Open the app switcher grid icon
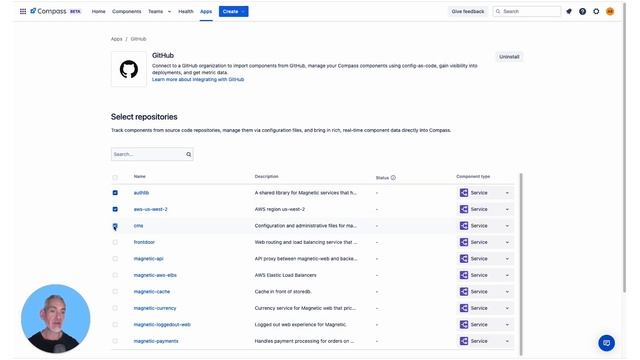The width and height of the screenshot is (640, 360). click(23, 11)
